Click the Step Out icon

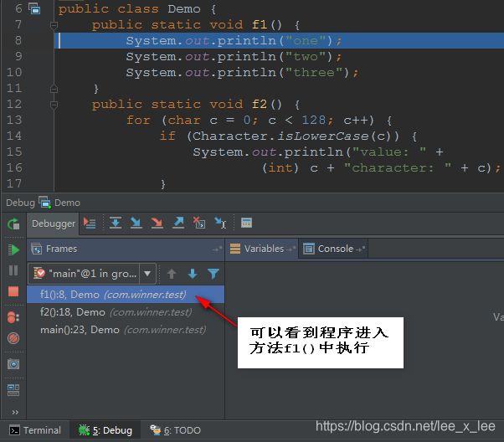[178, 223]
